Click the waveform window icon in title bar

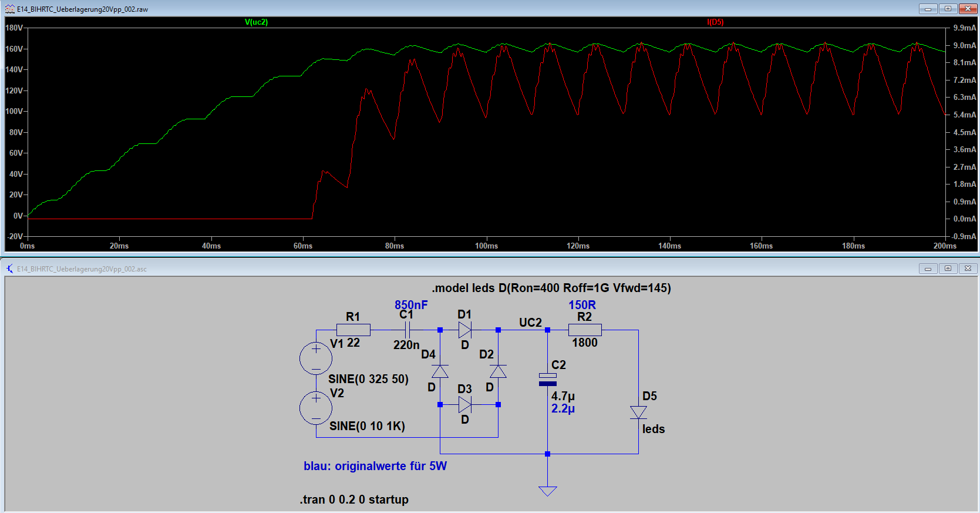coord(9,9)
